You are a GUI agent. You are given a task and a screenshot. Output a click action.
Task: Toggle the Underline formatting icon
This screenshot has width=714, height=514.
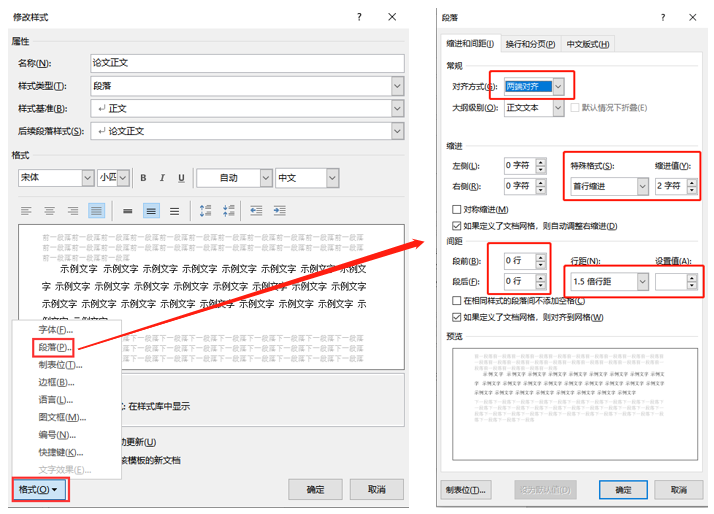[181, 178]
